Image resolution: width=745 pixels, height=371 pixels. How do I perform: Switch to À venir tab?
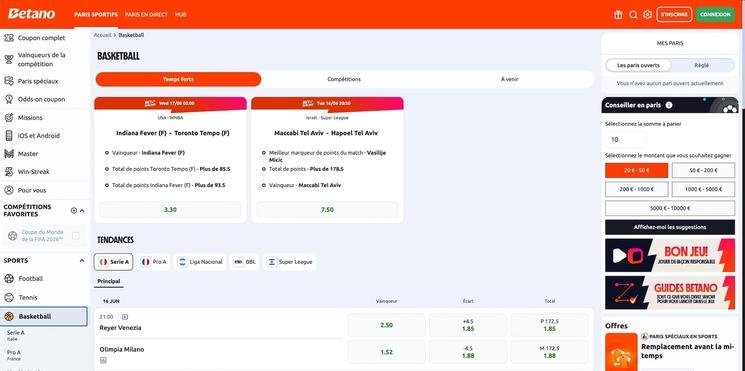(509, 79)
